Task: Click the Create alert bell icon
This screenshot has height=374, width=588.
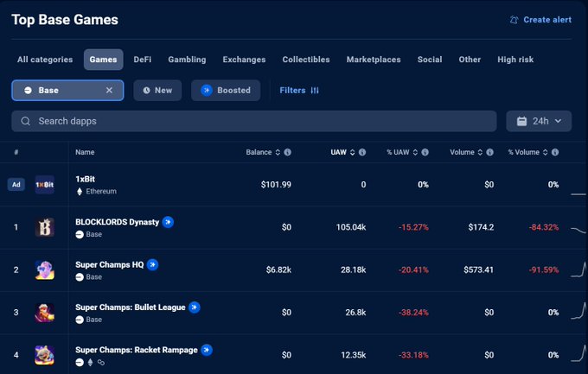Action: point(514,20)
